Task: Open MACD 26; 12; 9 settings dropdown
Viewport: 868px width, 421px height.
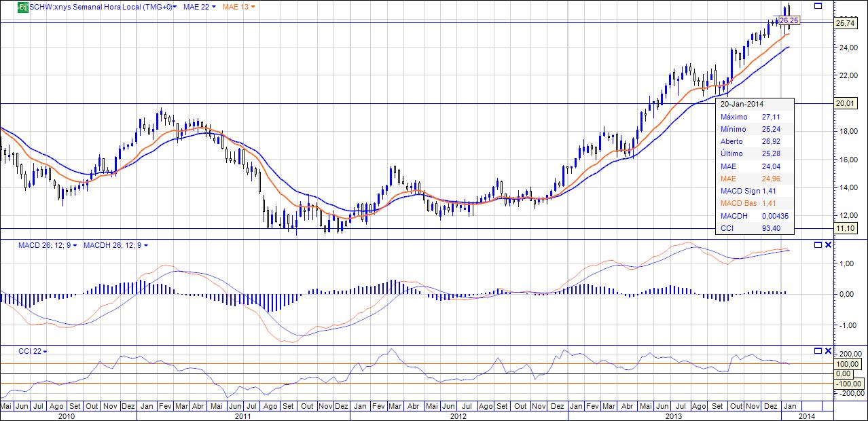Action: coord(75,245)
